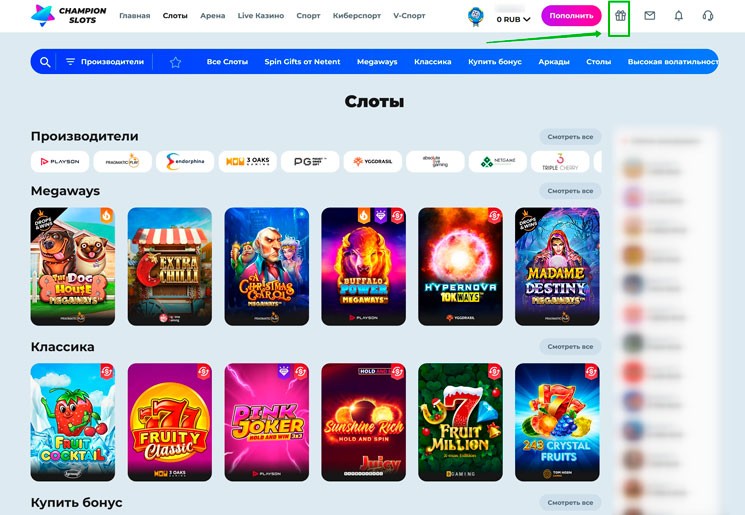Go home via Champion Slots logo
This screenshot has height=515, width=745.
coord(69,16)
